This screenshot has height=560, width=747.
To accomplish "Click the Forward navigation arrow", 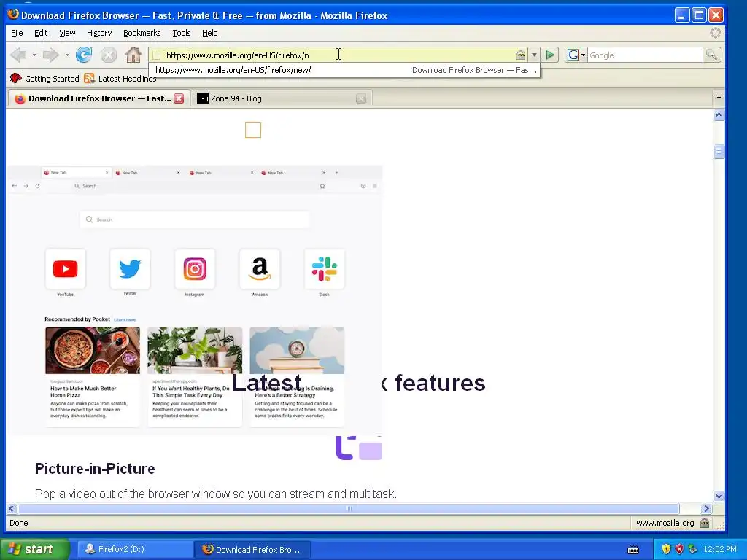I will 50,55.
